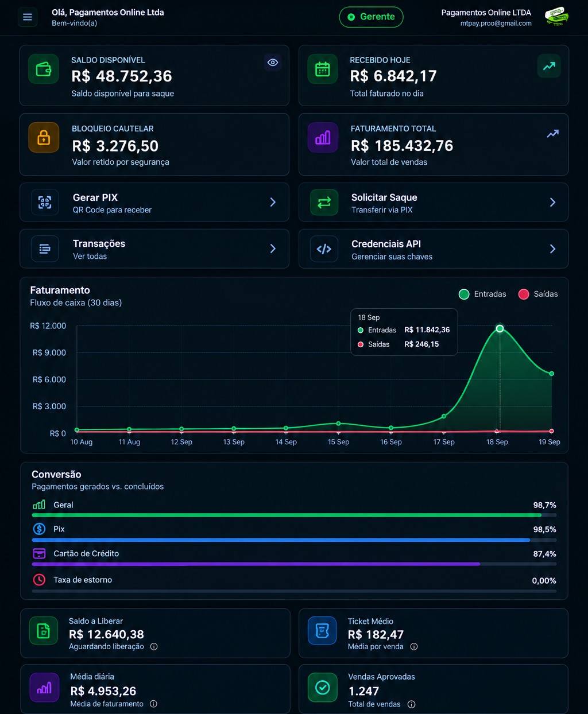
Task: Click the R$ 48.752,36 balance value
Action: pos(122,76)
